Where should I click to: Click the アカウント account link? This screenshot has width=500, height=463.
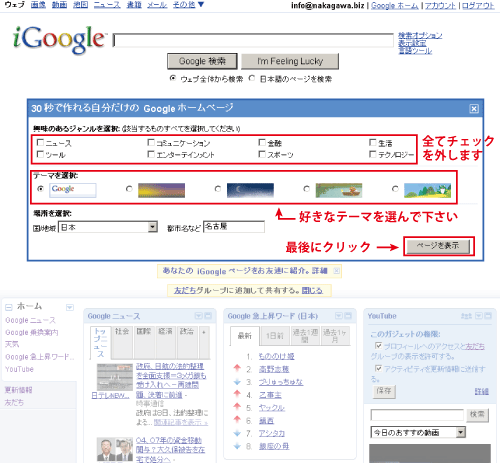[x=440, y=6]
